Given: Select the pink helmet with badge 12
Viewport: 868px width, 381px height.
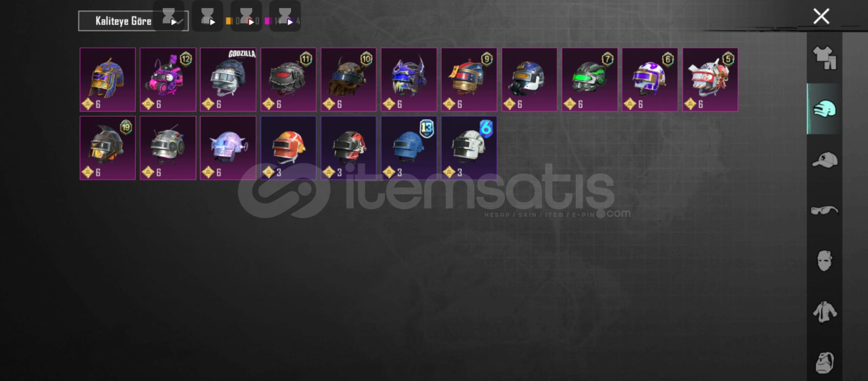Looking at the screenshot, I should coord(168,80).
